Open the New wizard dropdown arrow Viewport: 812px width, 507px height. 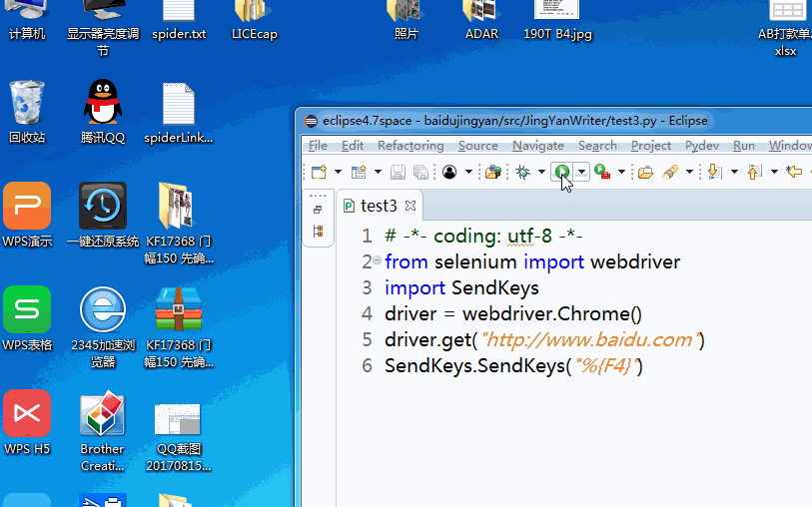pyautogui.click(x=338, y=172)
